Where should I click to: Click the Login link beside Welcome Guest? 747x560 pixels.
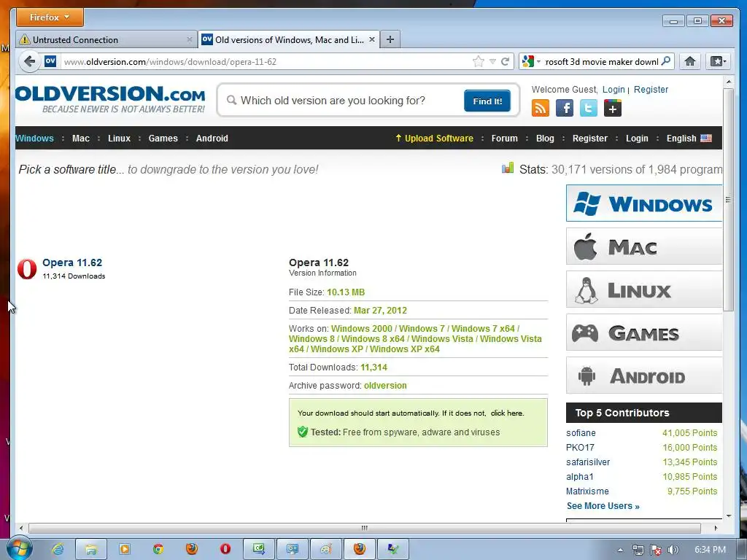[x=614, y=90]
